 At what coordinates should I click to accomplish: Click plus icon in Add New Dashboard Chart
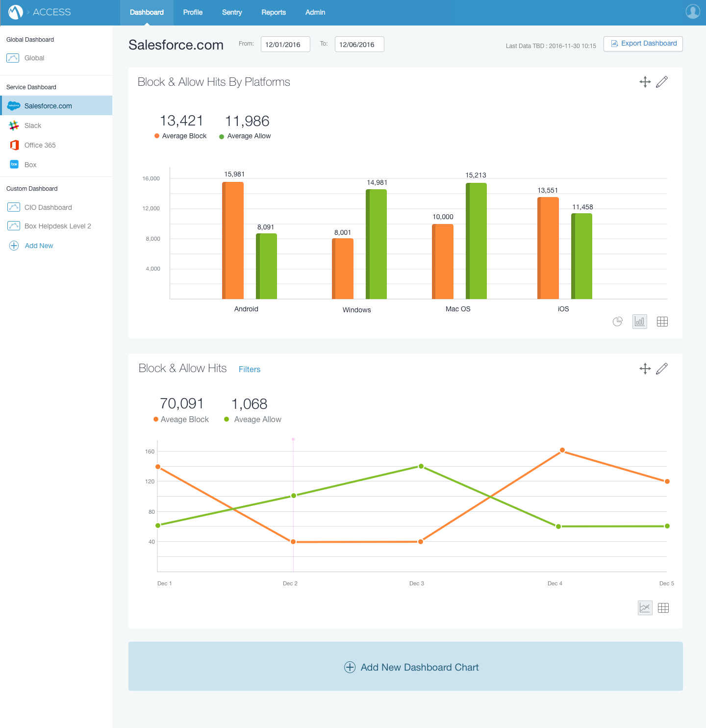[350, 667]
